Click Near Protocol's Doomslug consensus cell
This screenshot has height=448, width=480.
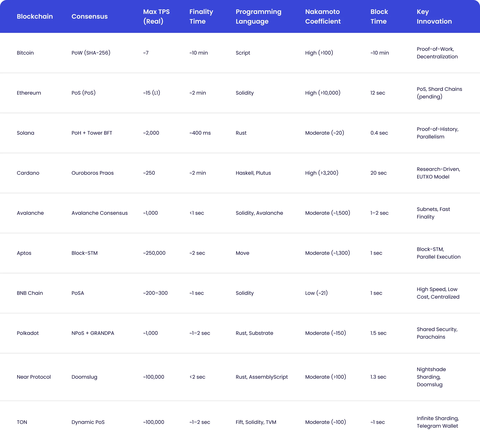(x=84, y=377)
